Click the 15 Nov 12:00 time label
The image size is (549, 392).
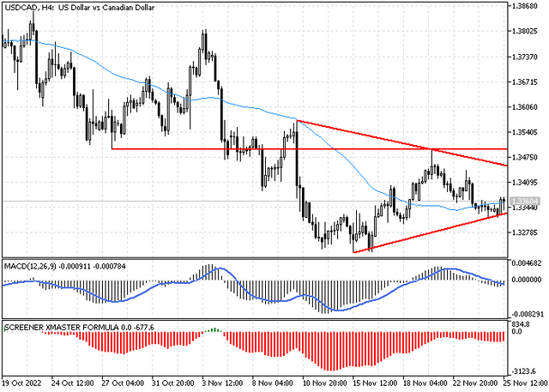click(375, 383)
